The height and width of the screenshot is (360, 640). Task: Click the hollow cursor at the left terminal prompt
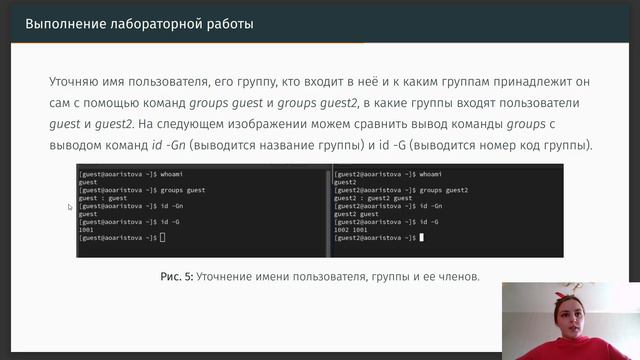(x=162, y=238)
